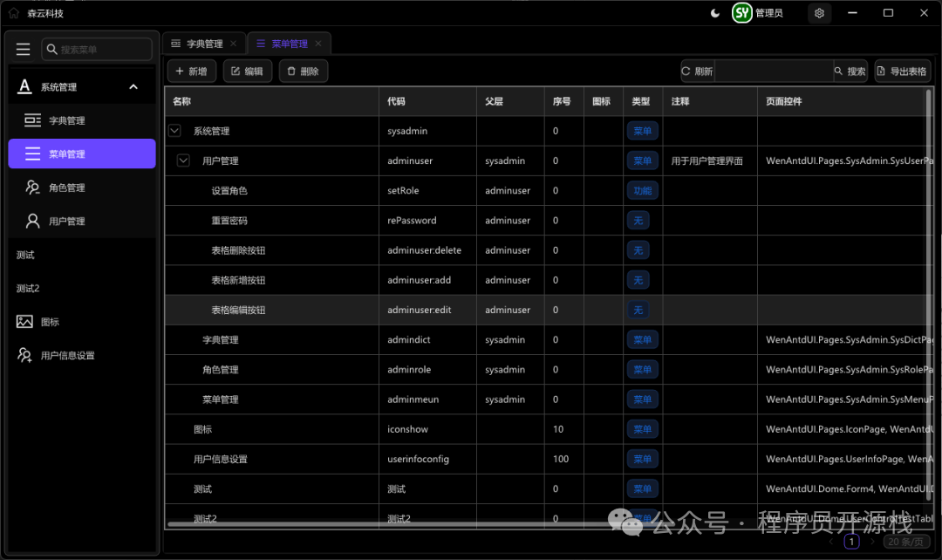Close the 菜单管理 tab
The image size is (942, 560).
coord(318,44)
